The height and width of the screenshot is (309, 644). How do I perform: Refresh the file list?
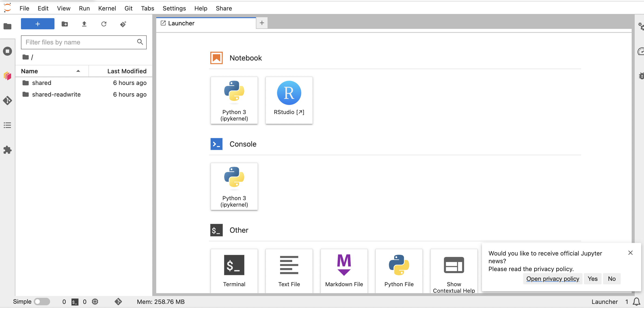click(x=104, y=24)
